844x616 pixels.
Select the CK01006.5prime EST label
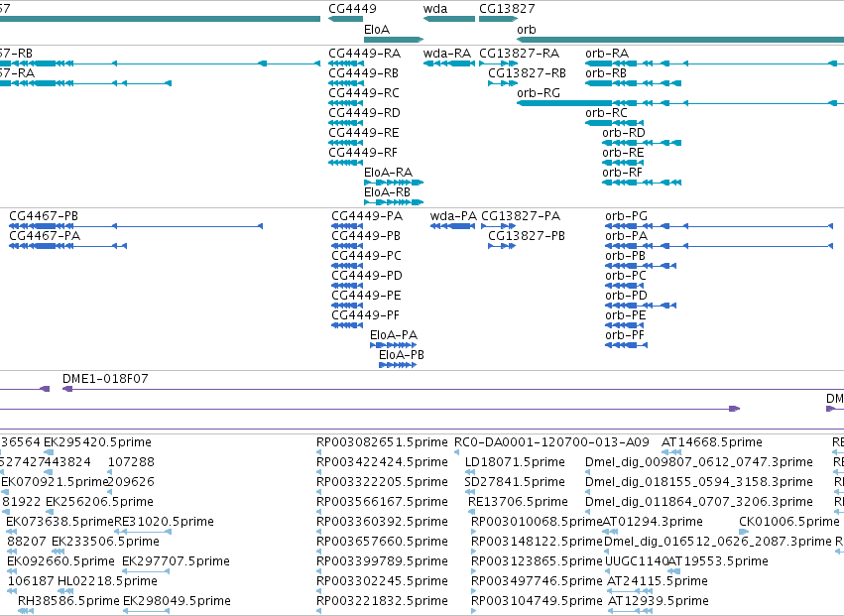[x=789, y=523]
